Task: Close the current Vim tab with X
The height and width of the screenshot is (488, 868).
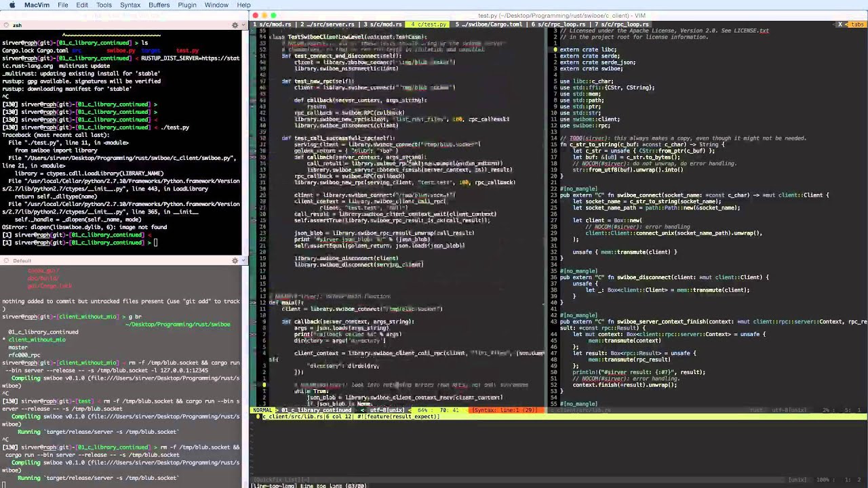Action: click(x=840, y=24)
